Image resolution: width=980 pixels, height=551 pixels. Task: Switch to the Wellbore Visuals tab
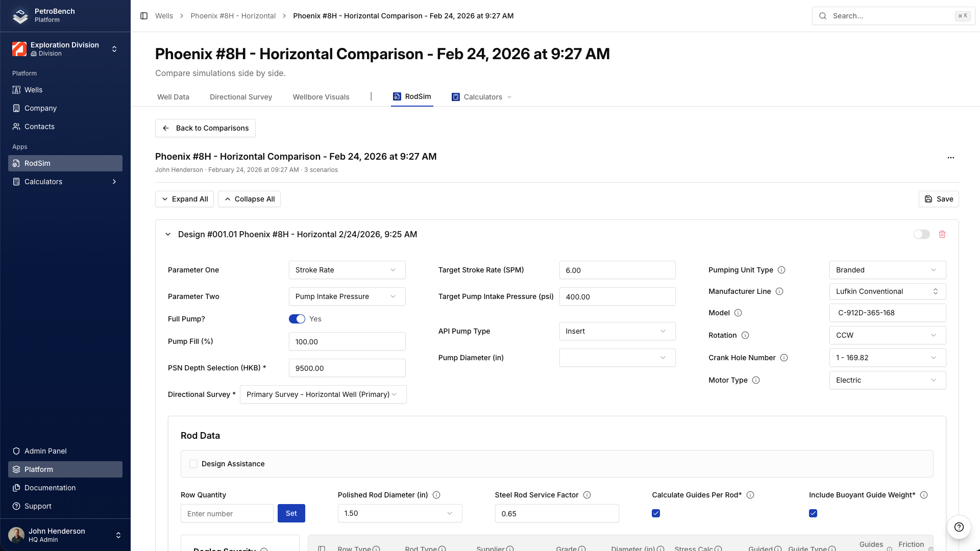pos(321,97)
